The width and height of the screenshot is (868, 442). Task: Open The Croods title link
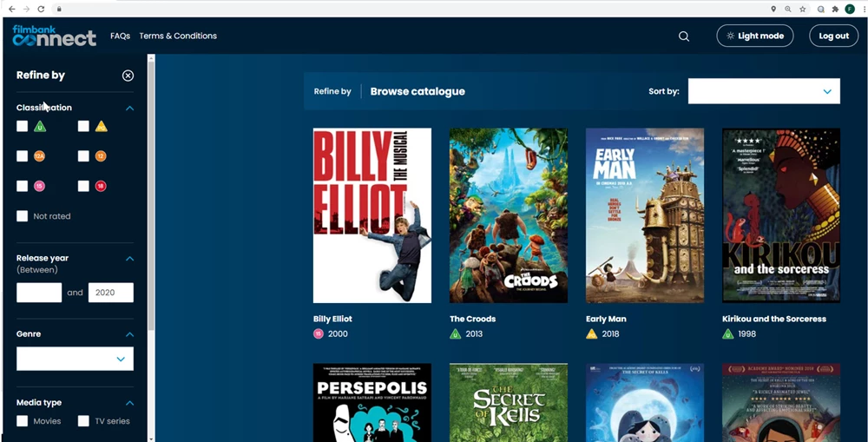(473, 319)
